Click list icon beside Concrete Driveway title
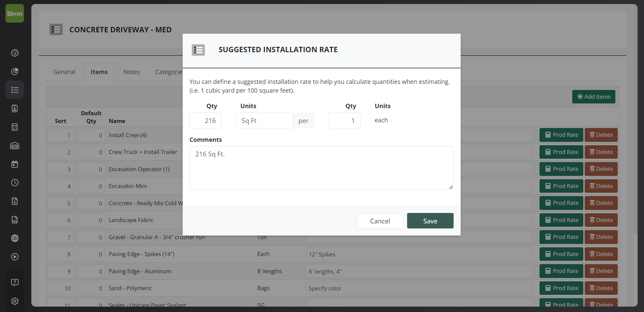This screenshot has width=644, height=312. (56, 30)
